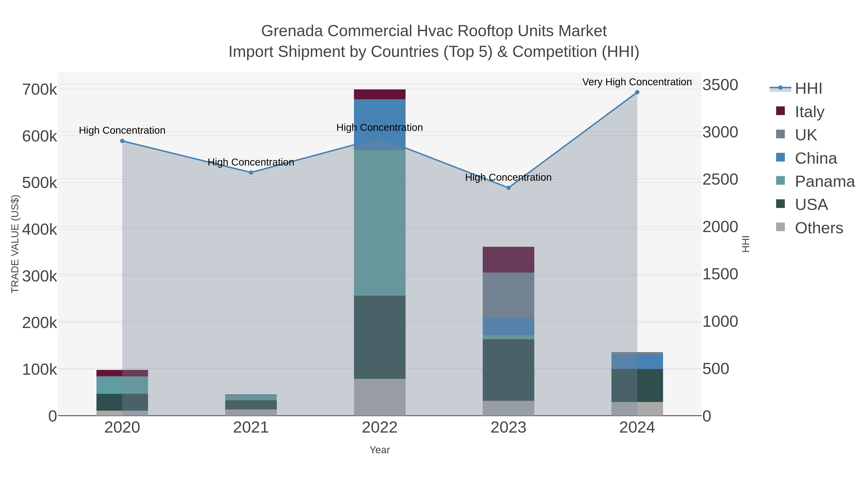Viewport: 868px width, 488px height.
Task: Toggle the Italy series legend entry
Action: pos(800,112)
